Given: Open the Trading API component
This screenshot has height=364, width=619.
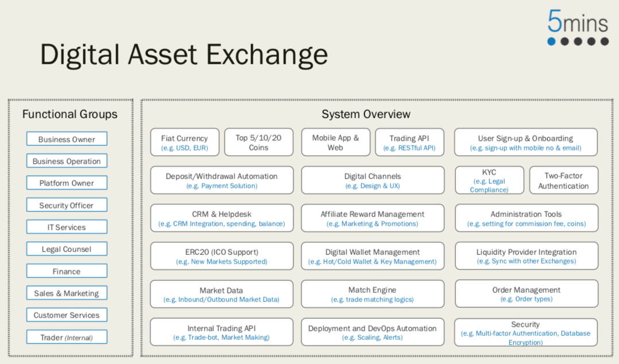Looking at the screenshot, I should (x=409, y=142).
